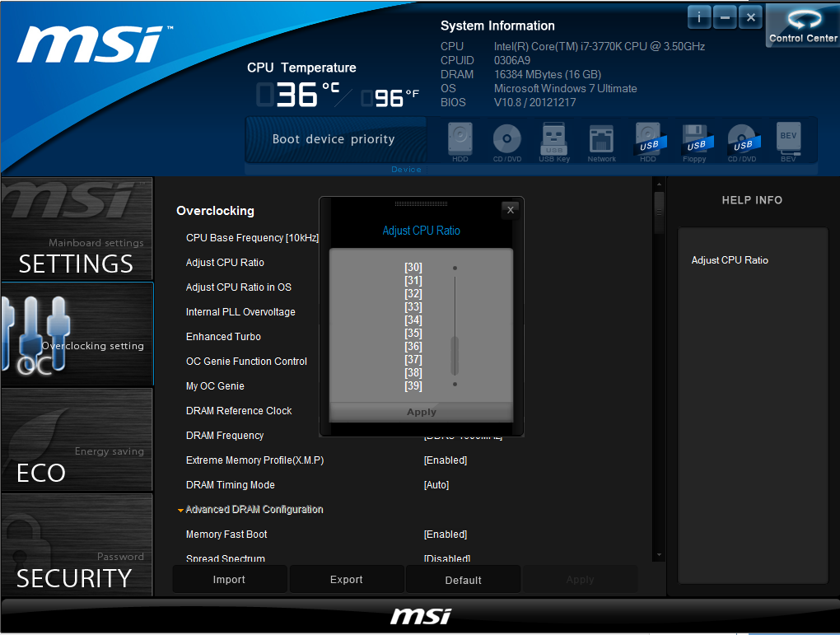Open the Spread Spectrum [Disabled] value
This screenshot has width=840, height=635.
pos(447,558)
